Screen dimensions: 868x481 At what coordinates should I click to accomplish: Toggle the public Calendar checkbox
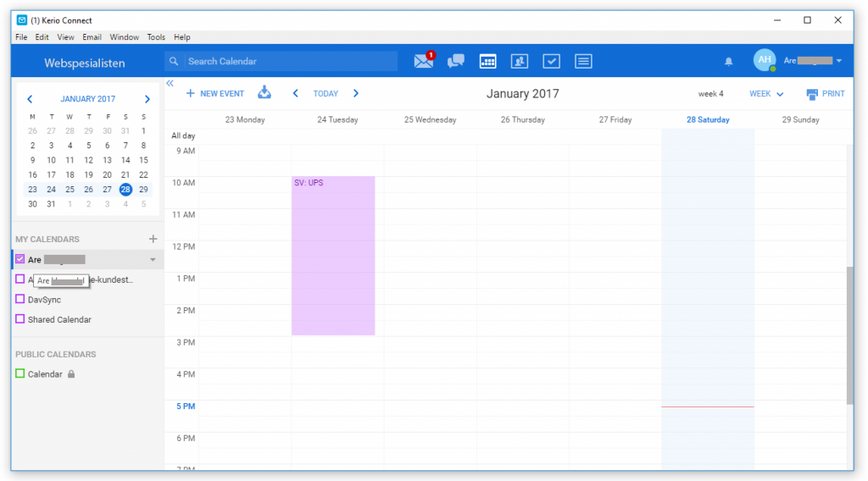(20, 373)
